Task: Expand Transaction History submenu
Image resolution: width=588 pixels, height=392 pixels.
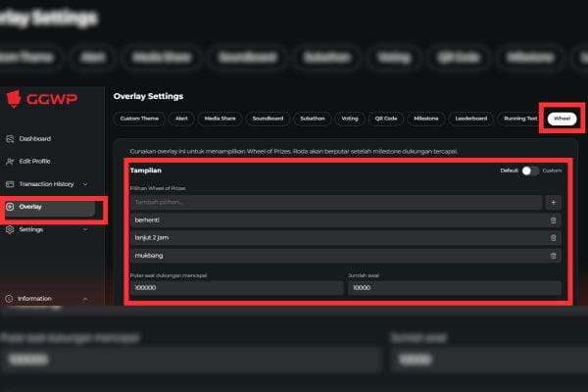Action: click(x=85, y=184)
